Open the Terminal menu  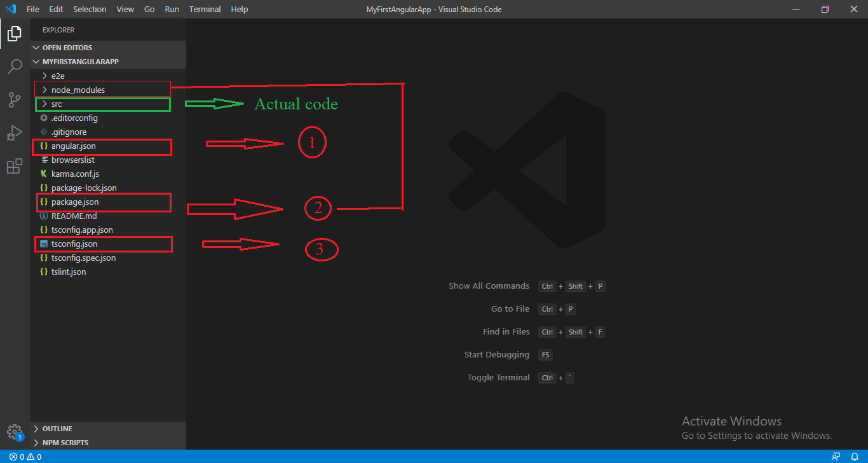click(x=203, y=9)
